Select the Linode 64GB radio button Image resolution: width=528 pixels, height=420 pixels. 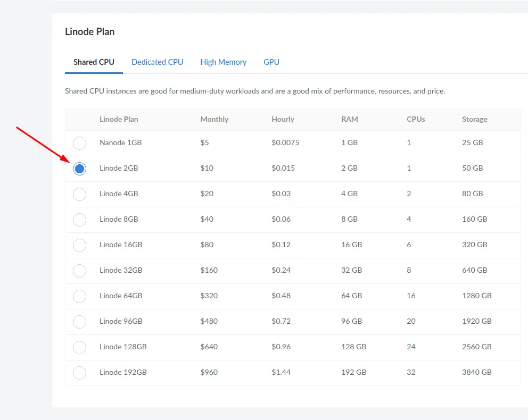click(79, 296)
